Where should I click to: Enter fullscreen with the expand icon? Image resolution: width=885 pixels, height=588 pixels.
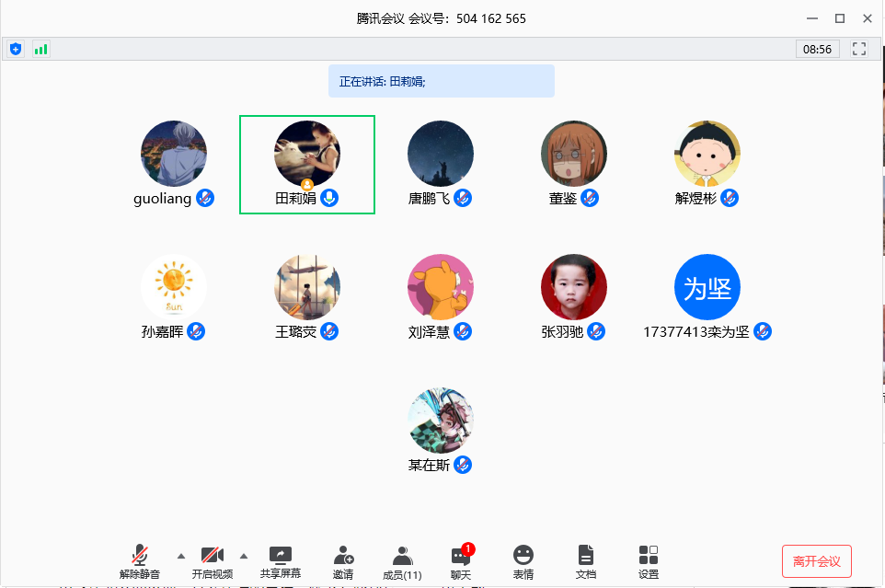click(859, 48)
